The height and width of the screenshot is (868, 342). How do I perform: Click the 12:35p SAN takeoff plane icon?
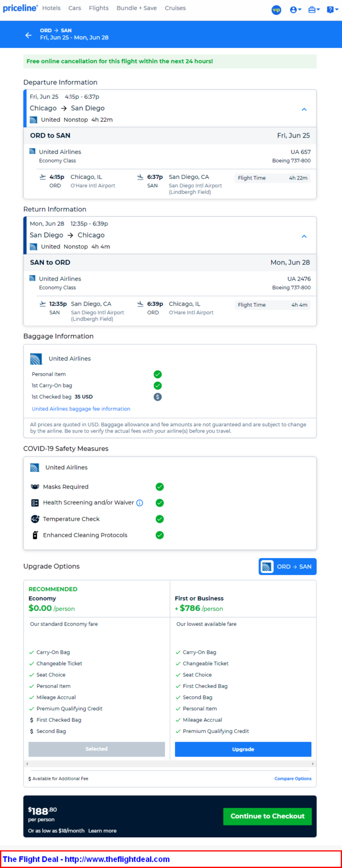coord(43,304)
